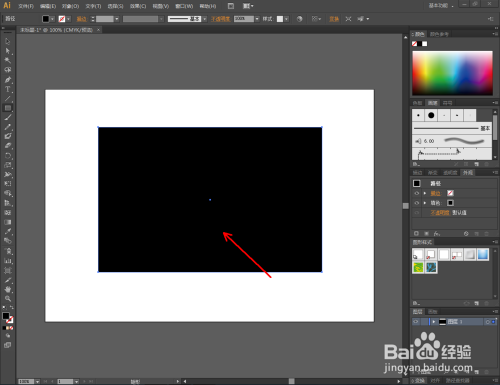Open opacity percentage dropdown in control bar
500x385 pixels.
tap(257, 19)
